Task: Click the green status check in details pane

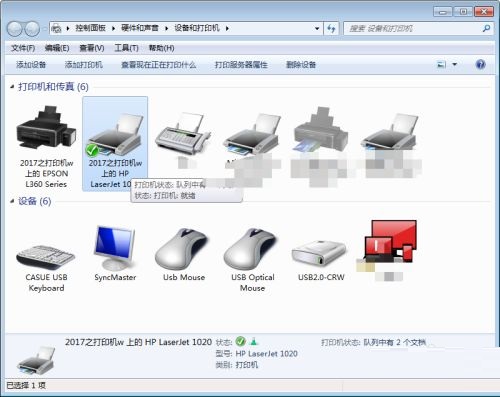Action: pyautogui.click(x=240, y=341)
